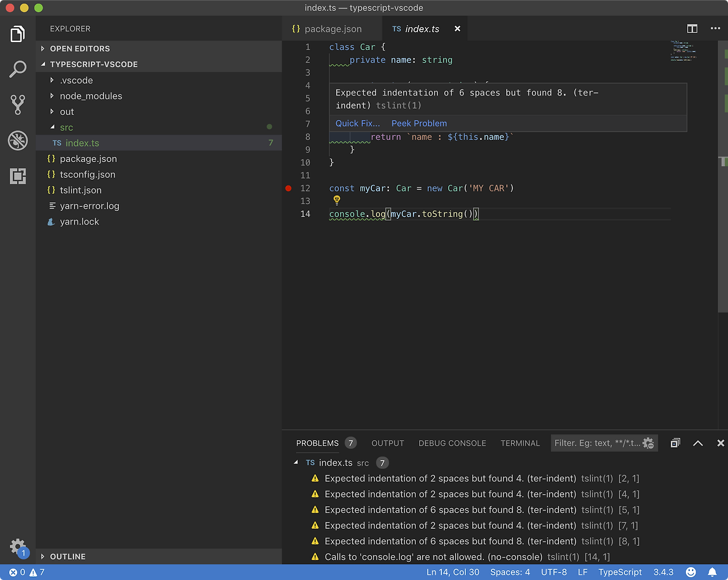728x580 pixels.
Task: Click Quick Fix... link in hover popup
Action: click(x=358, y=123)
